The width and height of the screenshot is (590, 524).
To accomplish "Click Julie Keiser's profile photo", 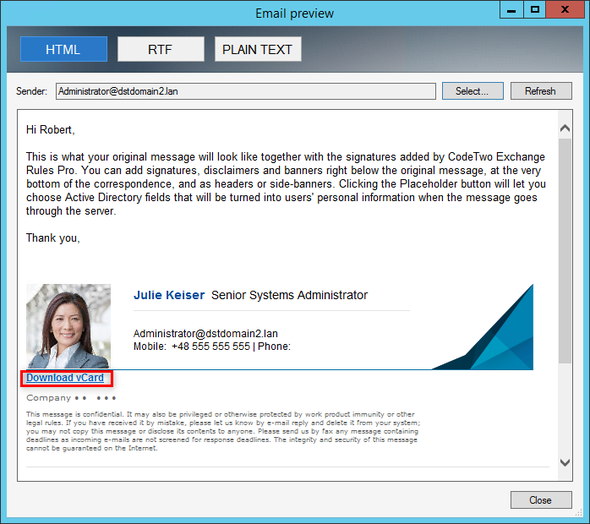I will (68, 326).
